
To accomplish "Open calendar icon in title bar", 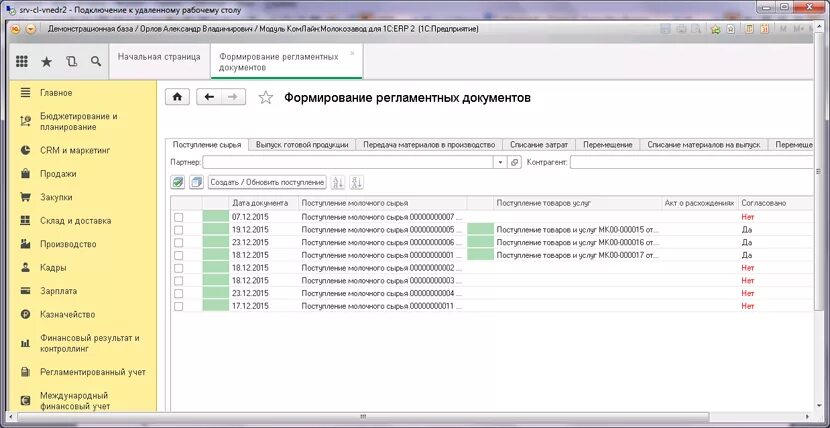I will [x=764, y=29].
